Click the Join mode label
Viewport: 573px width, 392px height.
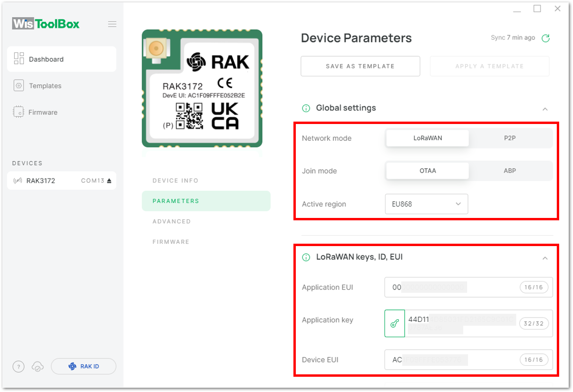(x=319, y=171)
